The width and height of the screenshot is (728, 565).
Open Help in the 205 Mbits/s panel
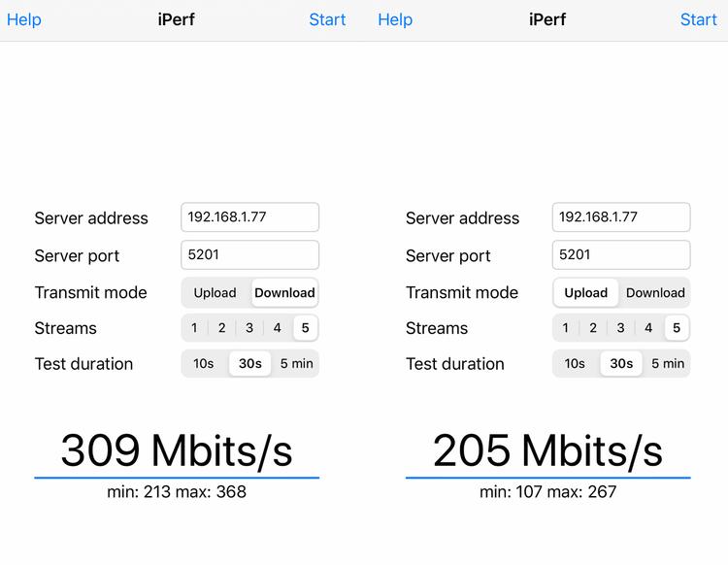click(x=395, y=19)
